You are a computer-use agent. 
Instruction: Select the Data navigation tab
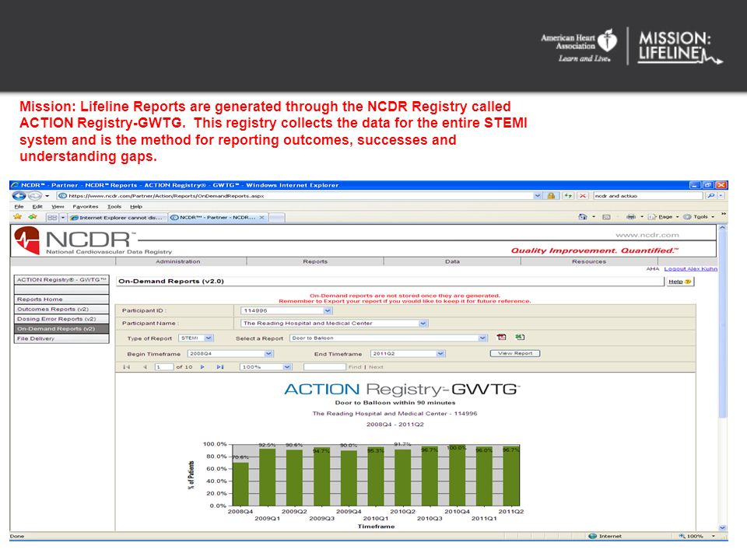(452, 261)
